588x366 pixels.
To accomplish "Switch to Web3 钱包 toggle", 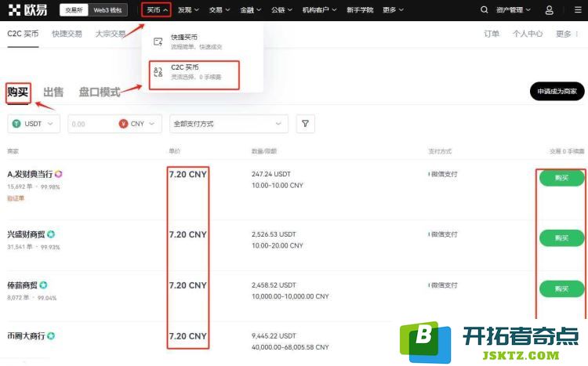I will click(x=107, y=10).
